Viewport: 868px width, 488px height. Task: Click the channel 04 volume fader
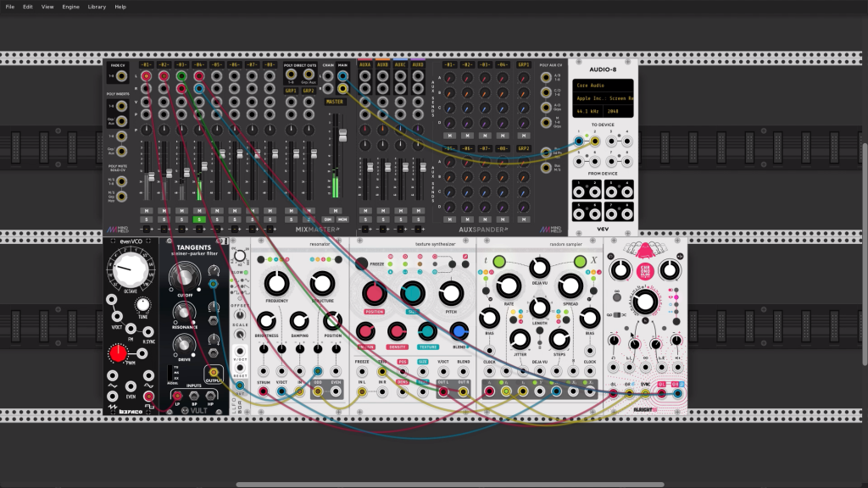pos(204,166)
